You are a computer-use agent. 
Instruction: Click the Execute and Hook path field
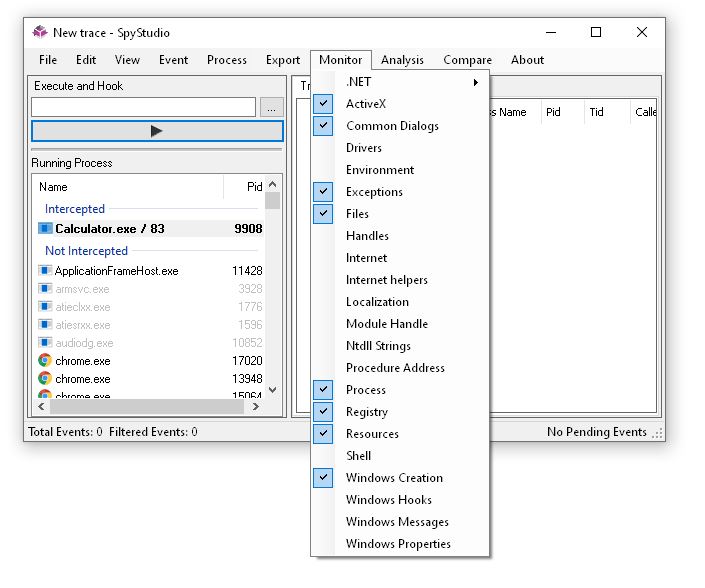tap(143, 107)
